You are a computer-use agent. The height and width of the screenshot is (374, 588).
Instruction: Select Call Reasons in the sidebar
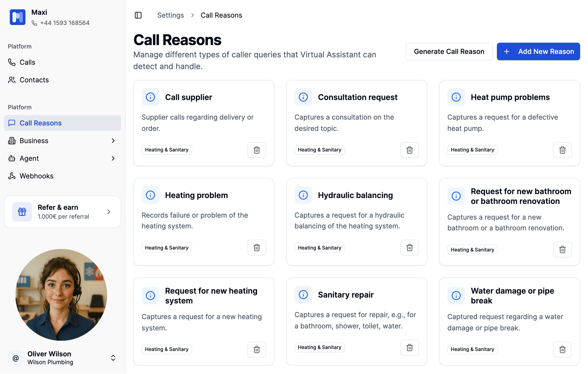tap(40, 123)
